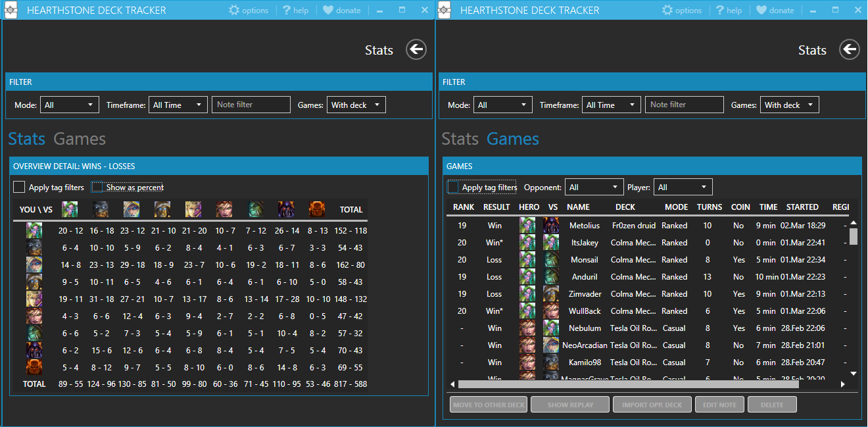
Task: Click the Paladin portrait in overview column header
Action: (162, 209)
